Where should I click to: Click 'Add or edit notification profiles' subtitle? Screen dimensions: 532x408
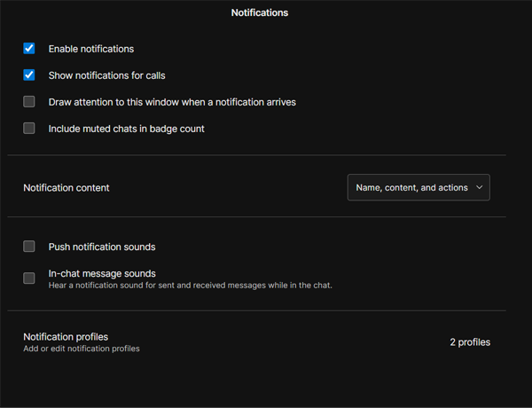pyautogui.click(x=82, y=349)
